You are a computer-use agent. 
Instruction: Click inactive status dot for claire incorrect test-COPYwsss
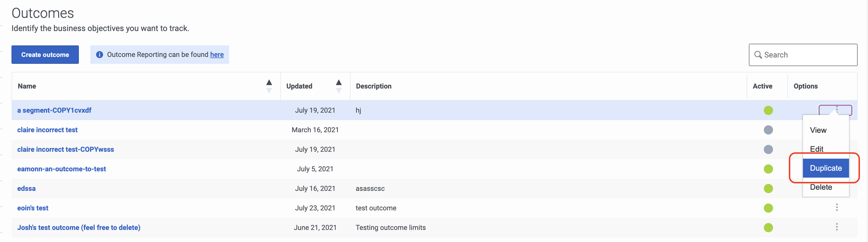click(768, 149)
